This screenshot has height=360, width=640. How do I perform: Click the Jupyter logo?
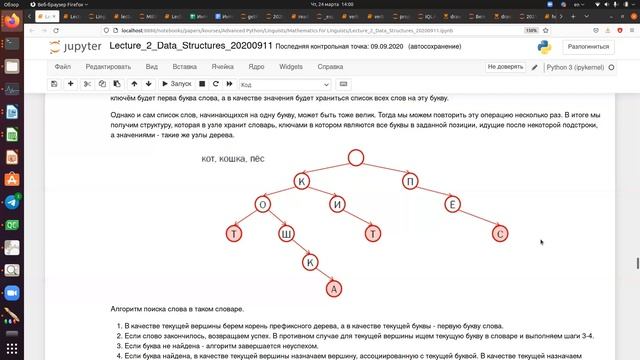pyautogui.click(x=75, y=47)
